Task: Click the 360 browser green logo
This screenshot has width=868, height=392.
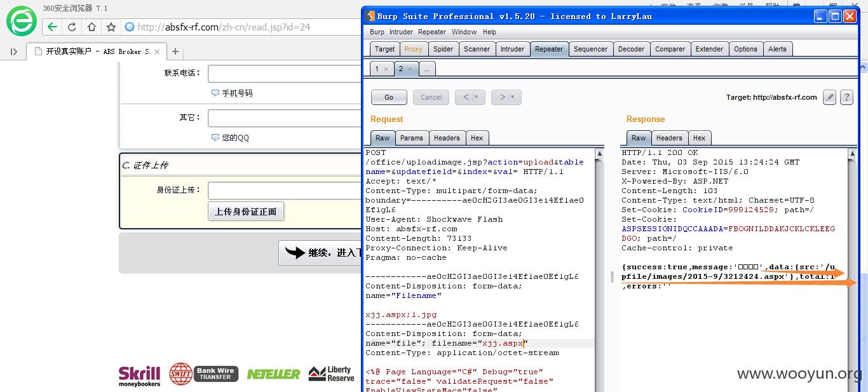Action: 22,20
